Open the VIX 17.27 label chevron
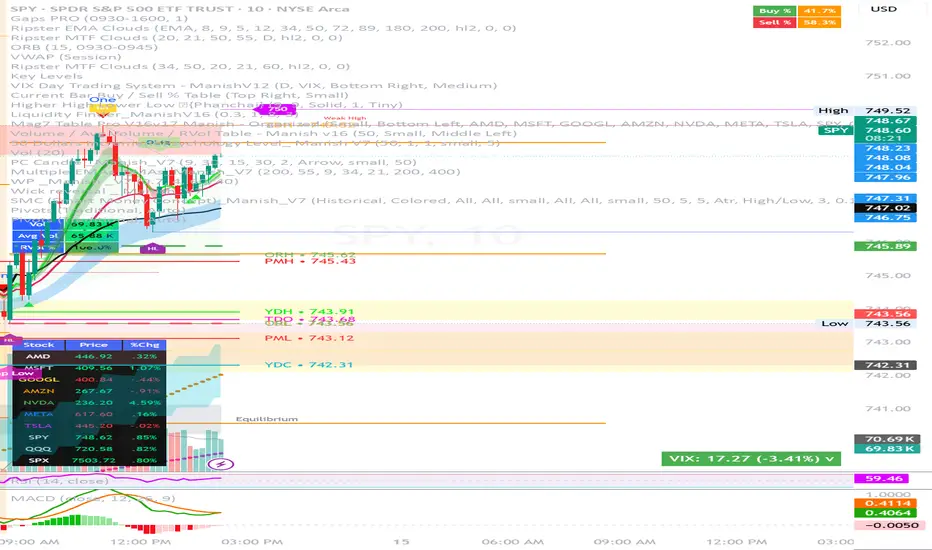 pyautogui.click(x=830, y=458)
